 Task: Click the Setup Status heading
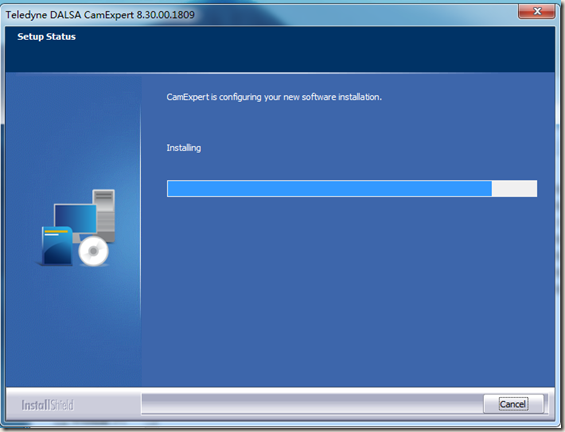point(46,36)
